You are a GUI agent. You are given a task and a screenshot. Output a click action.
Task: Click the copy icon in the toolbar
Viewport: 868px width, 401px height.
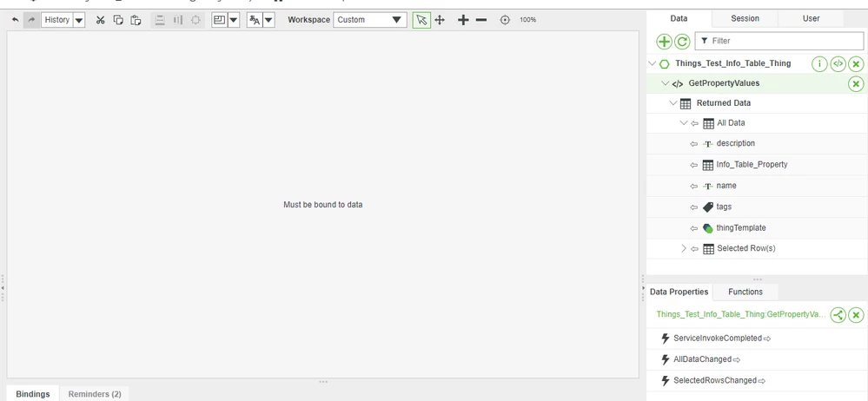tap(118, 20)
